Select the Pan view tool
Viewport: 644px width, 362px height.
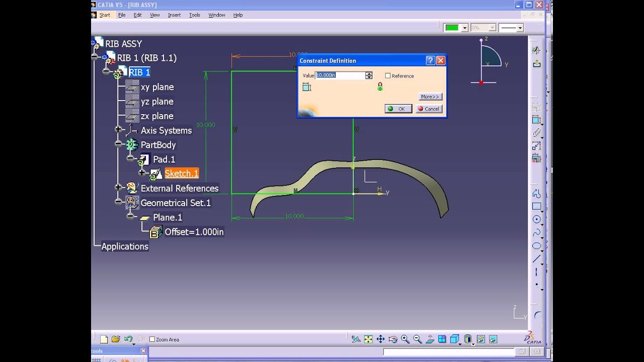(x=380, y=339)
